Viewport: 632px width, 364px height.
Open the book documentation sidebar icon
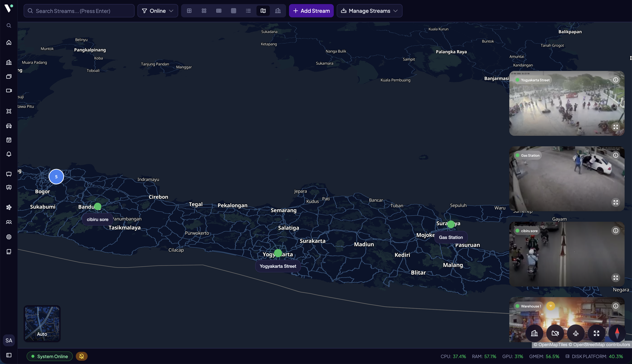click(9, 252)
